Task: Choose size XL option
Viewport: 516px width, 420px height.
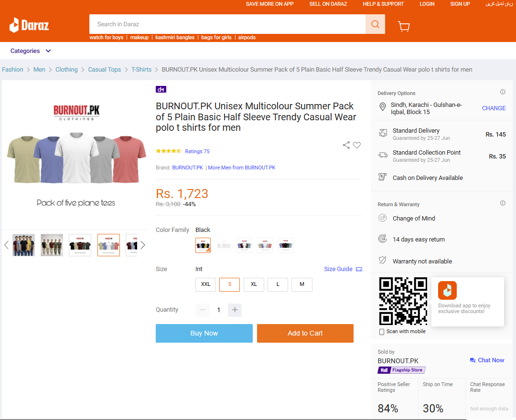Action: tap(254, 284)
